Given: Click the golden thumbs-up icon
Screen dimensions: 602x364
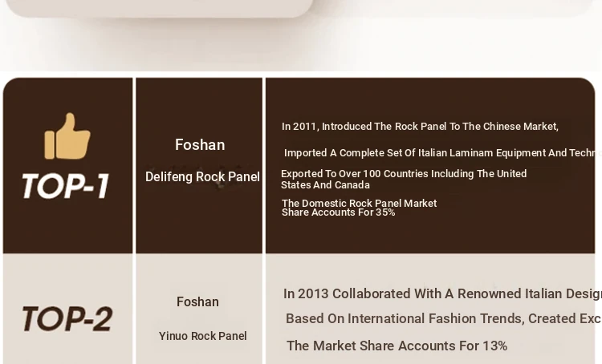Looking at the screenshot, I should coord(67,136).
